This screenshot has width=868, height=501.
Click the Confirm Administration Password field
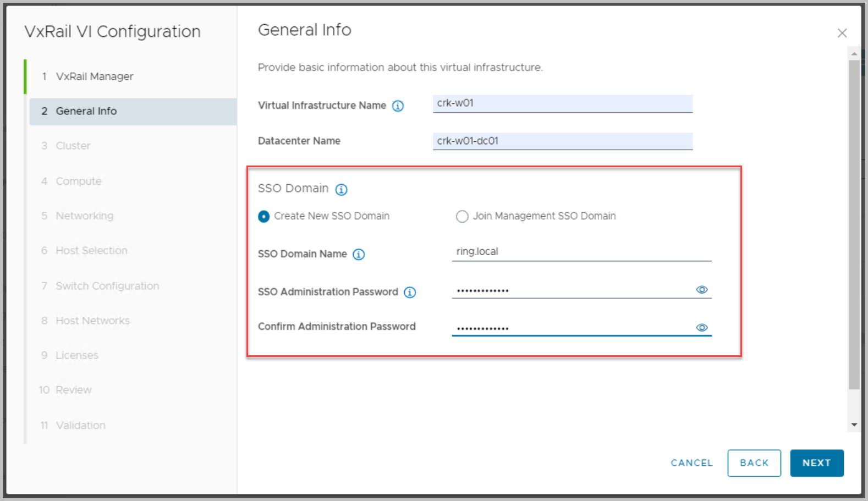tap(572, 328)
